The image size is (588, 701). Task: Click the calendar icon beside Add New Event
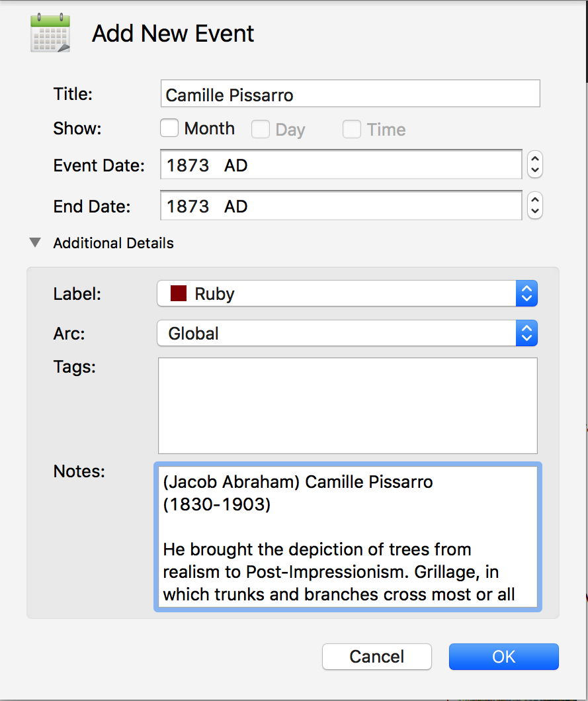(x=50, y=33)
